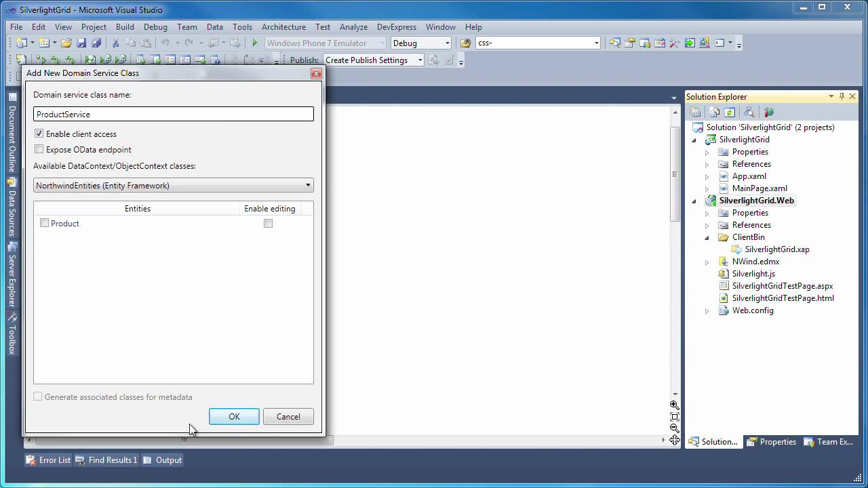Open the Architecture menu

[x=283, y=27]
